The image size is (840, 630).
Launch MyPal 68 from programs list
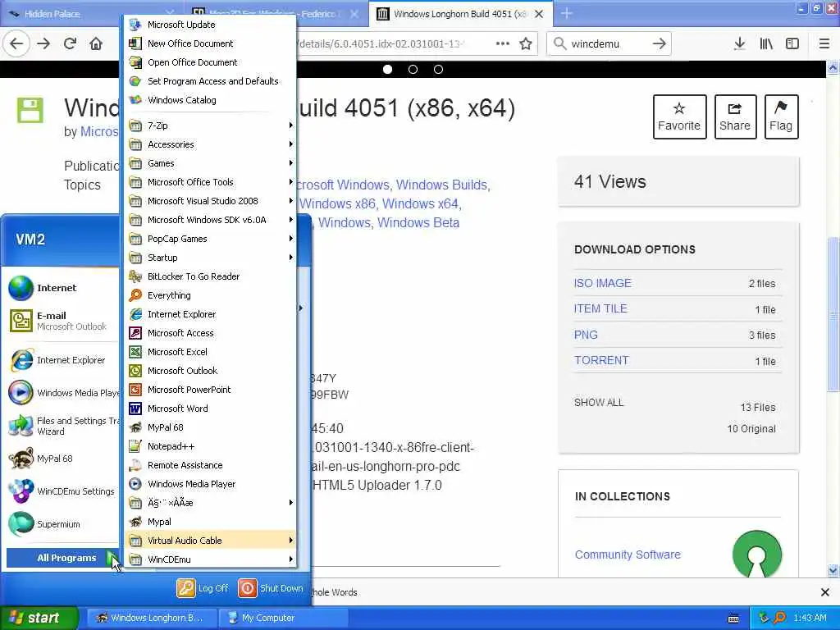tap(210, 427)
